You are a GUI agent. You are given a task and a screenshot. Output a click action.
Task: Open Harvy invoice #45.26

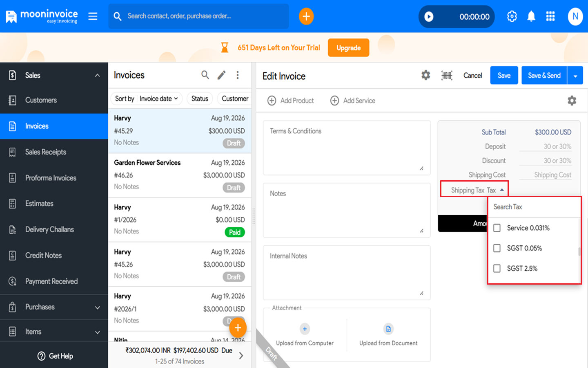[180, 264]
